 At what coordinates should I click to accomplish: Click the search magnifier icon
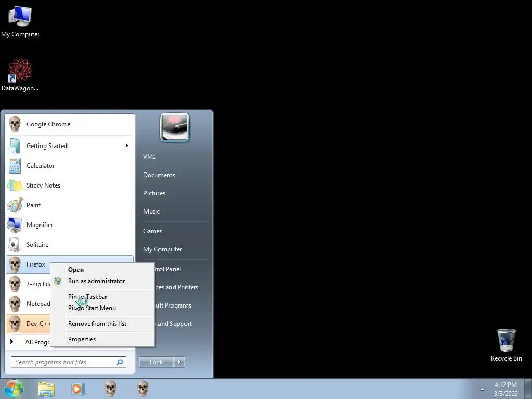click(120, 362)
